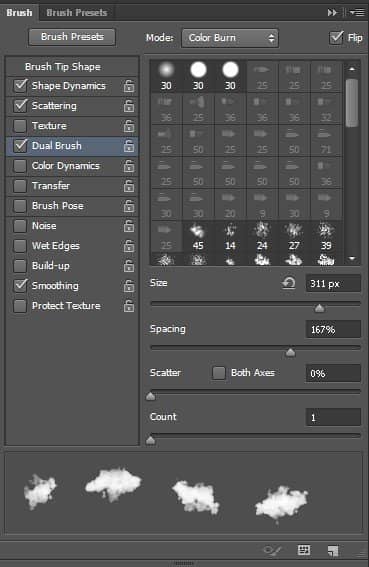Enable the Both Axes checkbox

click(x=219, y=373)
